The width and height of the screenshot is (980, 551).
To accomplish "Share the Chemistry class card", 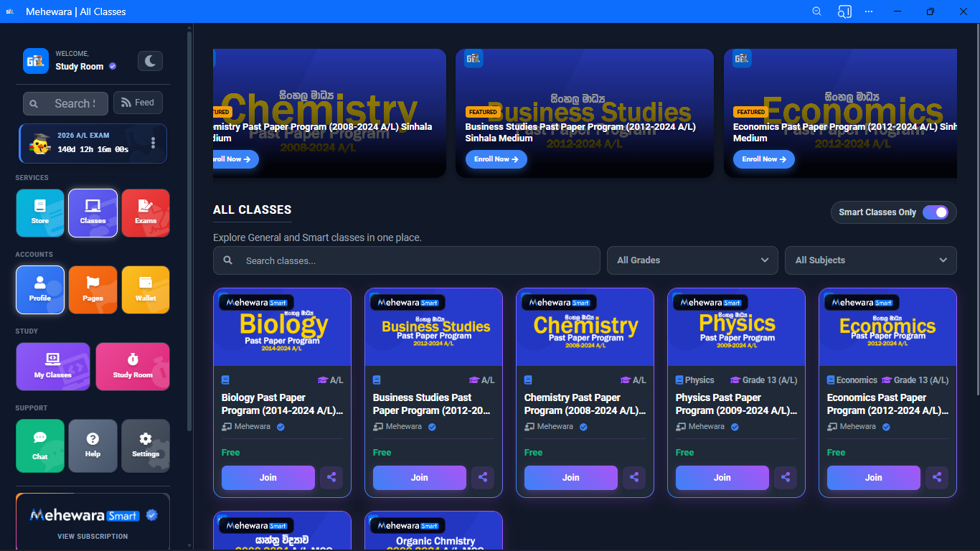I will point(634,478).
